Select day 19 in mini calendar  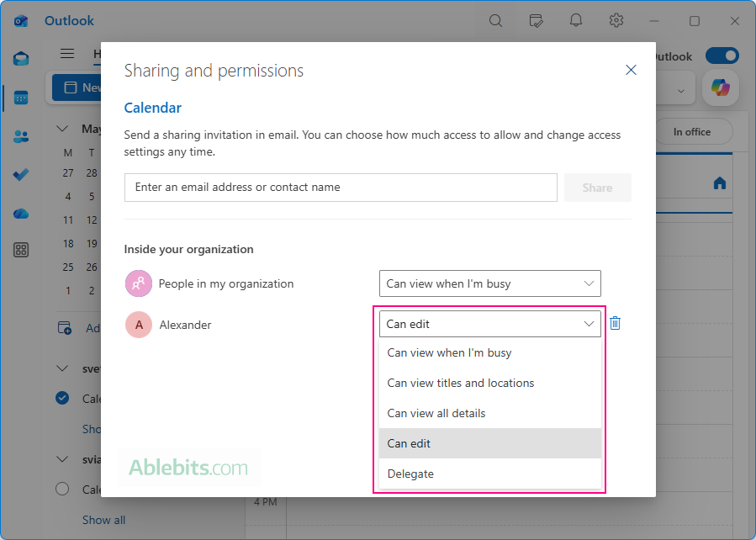(x=92, y=243)
